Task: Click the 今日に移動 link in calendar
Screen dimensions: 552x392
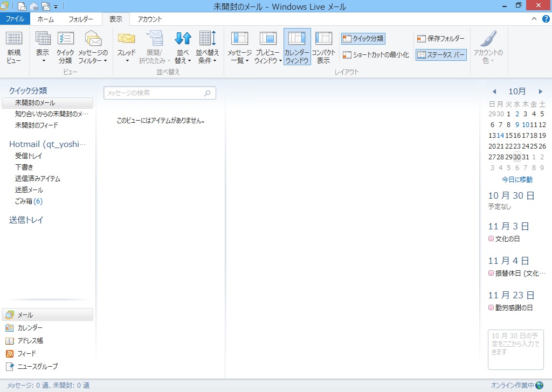Action: (516, 179)
